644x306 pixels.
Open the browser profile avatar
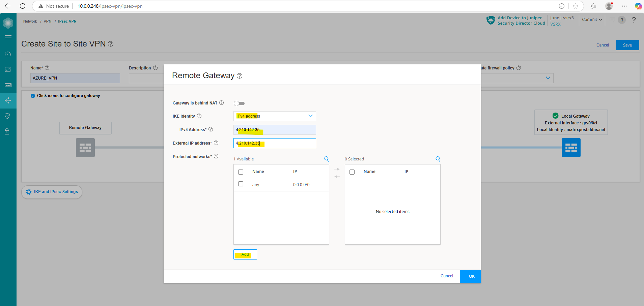click(x=609, y=6)
